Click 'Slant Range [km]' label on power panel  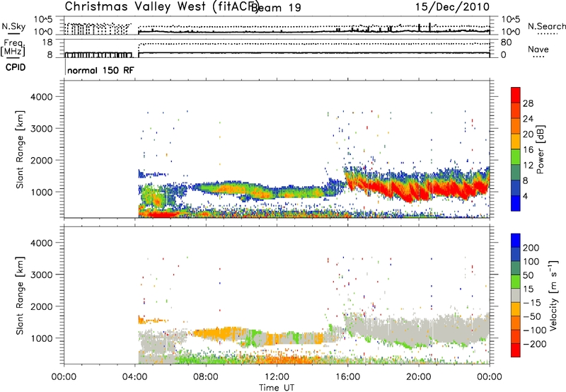click(21, 149)
